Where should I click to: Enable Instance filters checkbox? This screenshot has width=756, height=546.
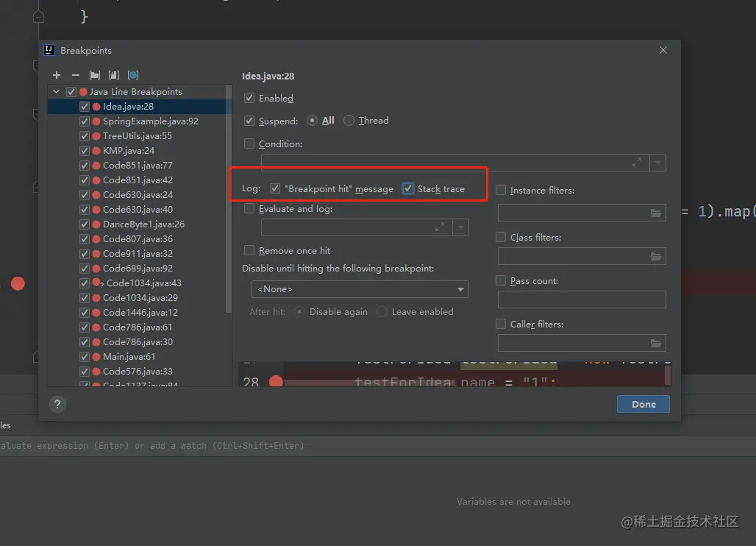pos(501,190)
